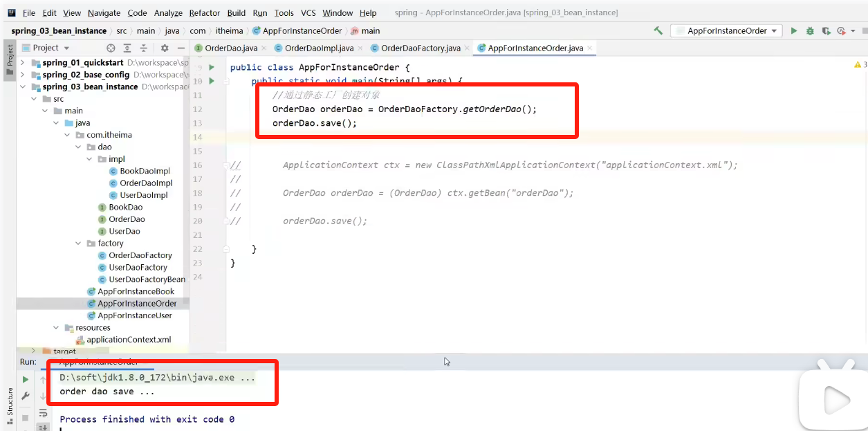The height and width of the screenshot is (431, 868).
Task: Select BookDaoImpl in the project tree
Action: point(139,171)
